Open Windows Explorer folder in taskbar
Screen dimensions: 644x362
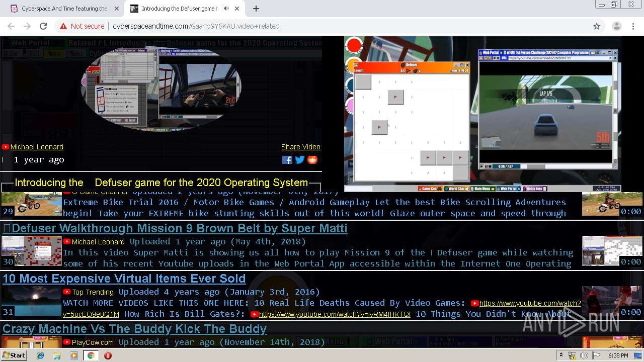pos(57,355)
